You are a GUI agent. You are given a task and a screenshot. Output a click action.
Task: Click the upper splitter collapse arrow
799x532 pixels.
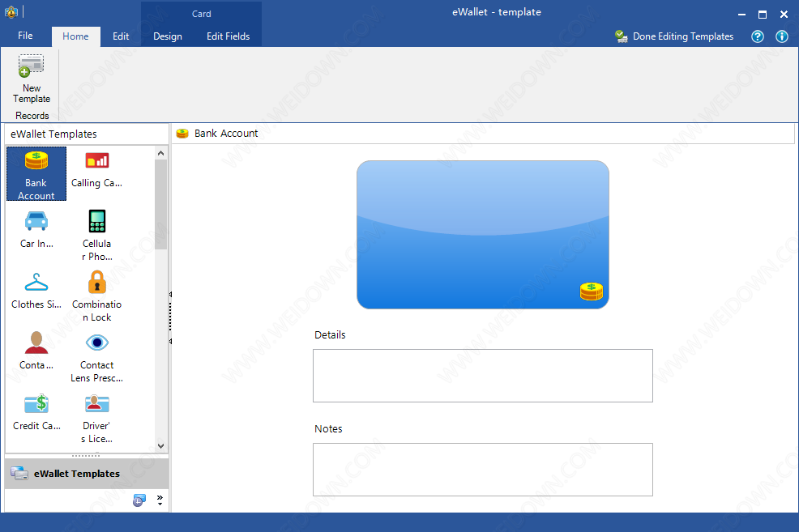click(x=170, y=294)
